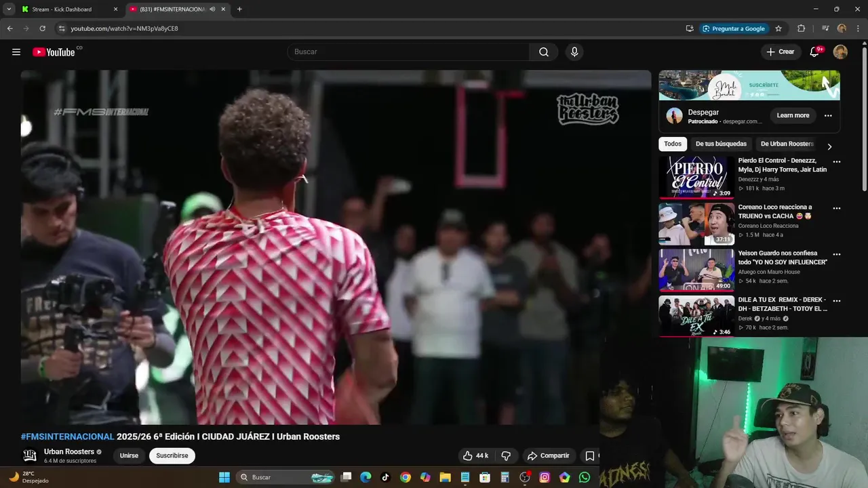Open TikTok from the taskbar
The width and height of the screenshot is (868, 488).
[x=385, y=477]
